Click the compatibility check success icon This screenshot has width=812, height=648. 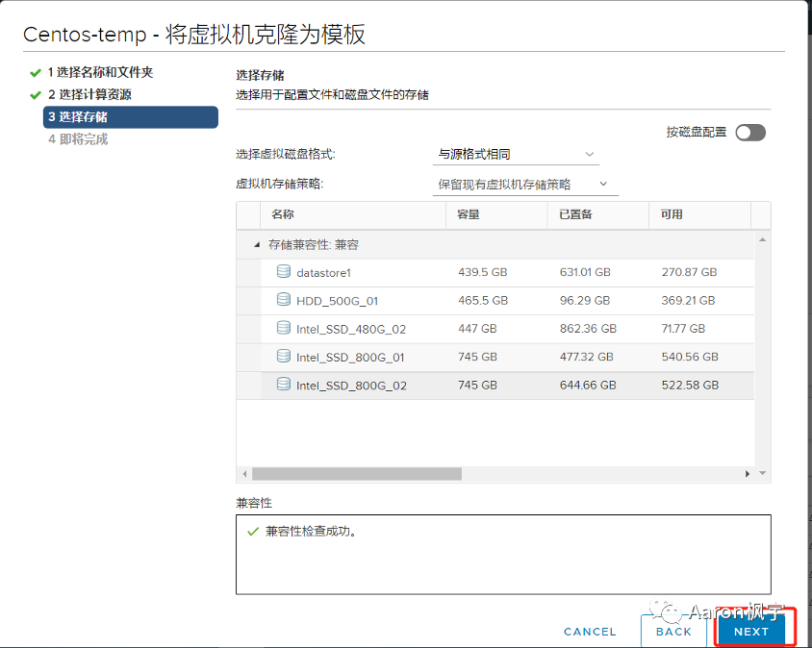253,532
